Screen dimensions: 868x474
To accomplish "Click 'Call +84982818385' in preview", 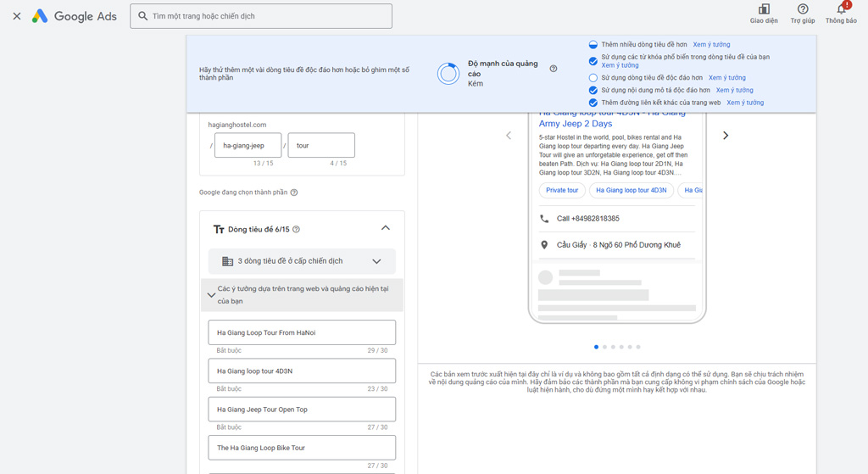I will [x=588, y=219].
